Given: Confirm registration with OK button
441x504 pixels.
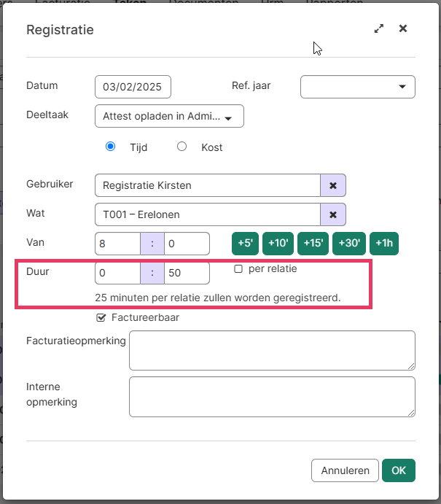Looking at the screenshot, I should click(x=399, y=470).
